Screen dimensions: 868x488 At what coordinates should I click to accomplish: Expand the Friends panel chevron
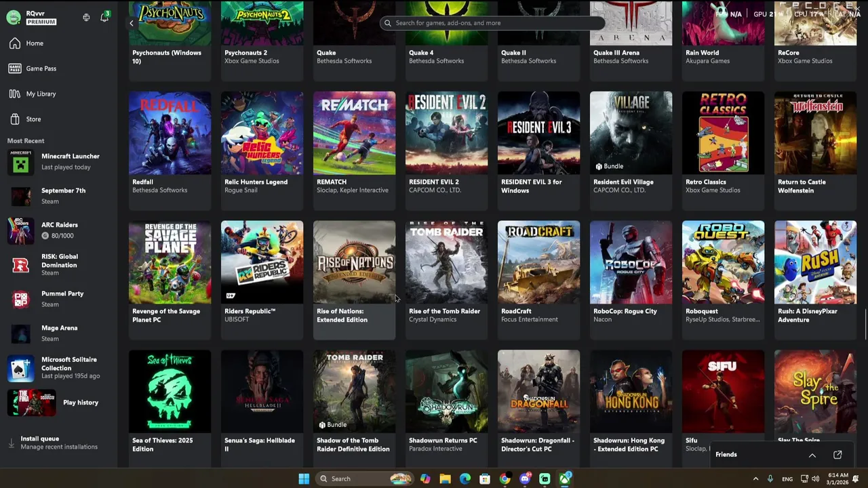click(x=812, y=455)
